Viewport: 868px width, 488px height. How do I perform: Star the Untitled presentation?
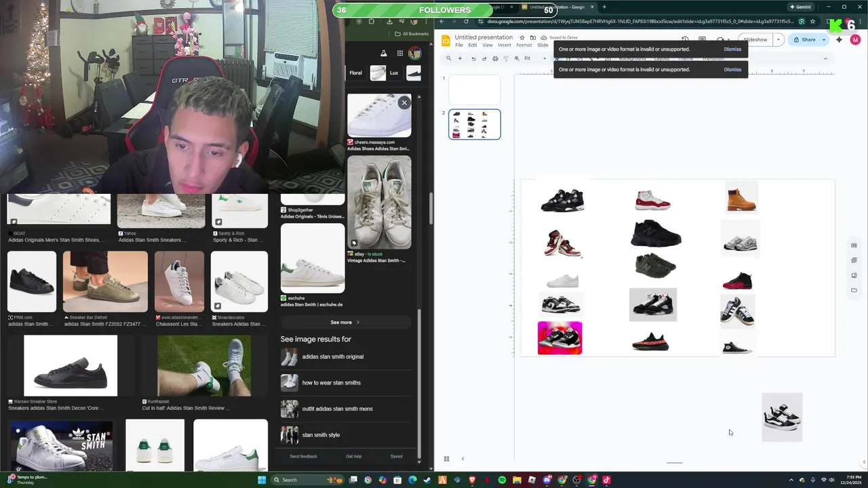coord(522,37)
